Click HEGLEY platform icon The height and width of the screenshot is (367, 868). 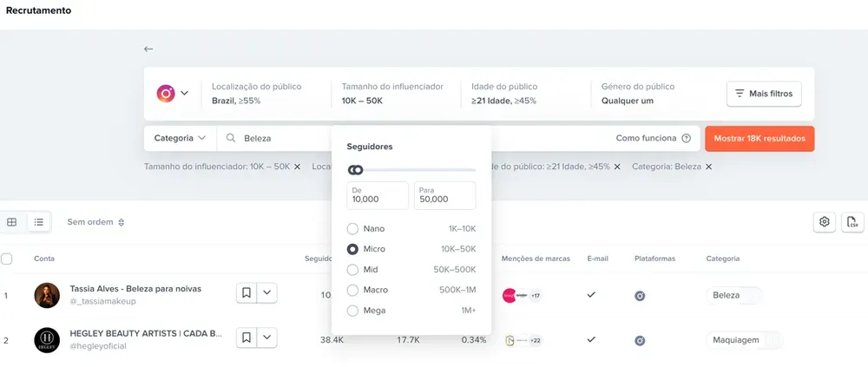[640, 340]
